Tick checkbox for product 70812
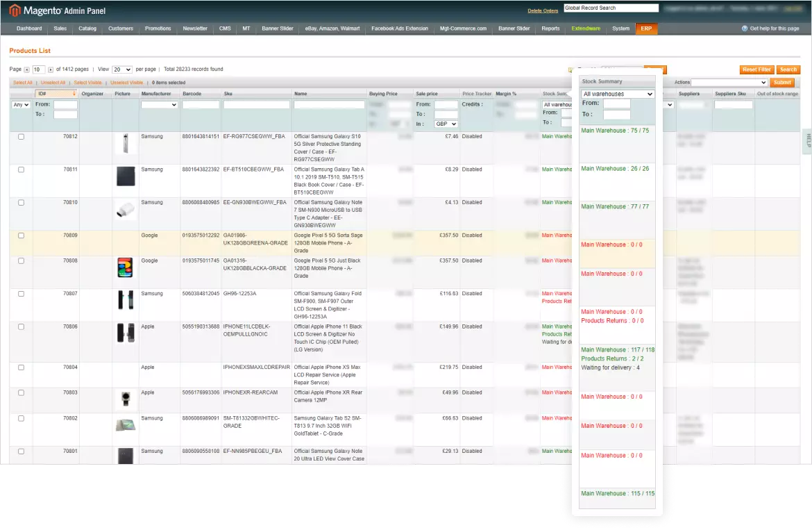The height and width of the screenshot is (530, 812). [22, 137]
